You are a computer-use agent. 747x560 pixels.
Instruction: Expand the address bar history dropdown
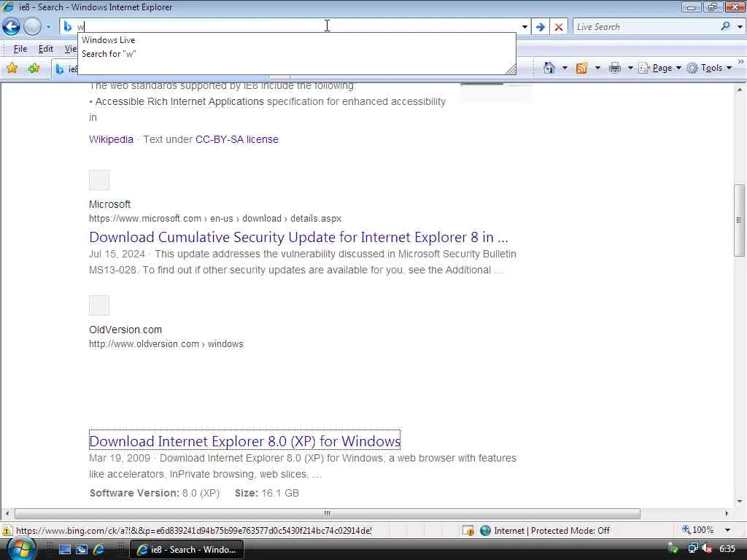[x=525, y=27]
